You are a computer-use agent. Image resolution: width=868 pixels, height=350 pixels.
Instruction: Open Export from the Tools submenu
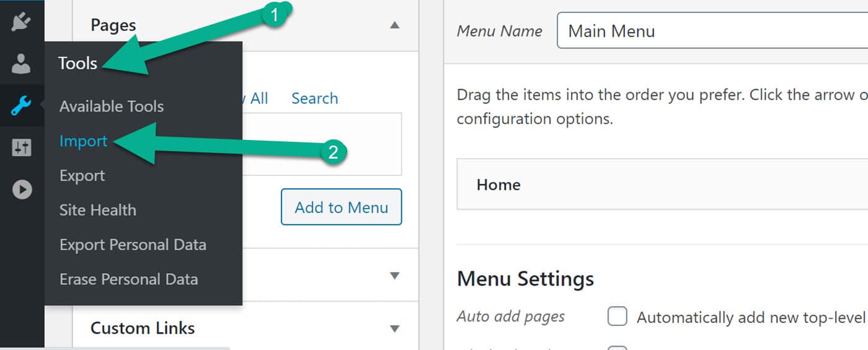coord(82,176)
